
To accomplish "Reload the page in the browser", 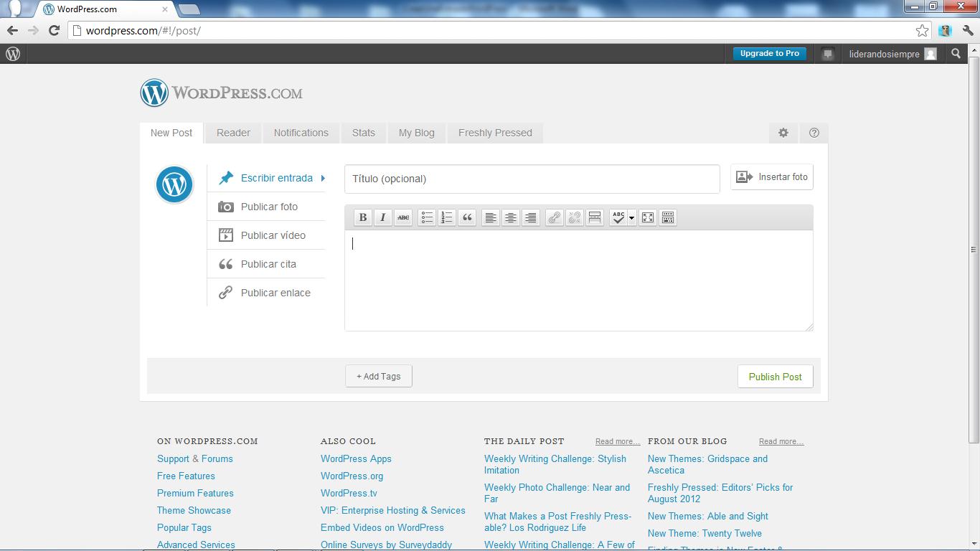I will 54,30.
